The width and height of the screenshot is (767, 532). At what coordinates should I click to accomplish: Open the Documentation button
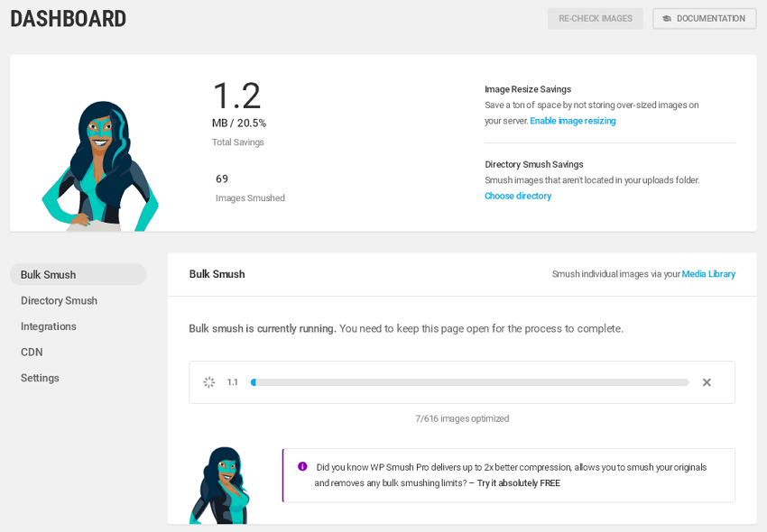[705, 19]
